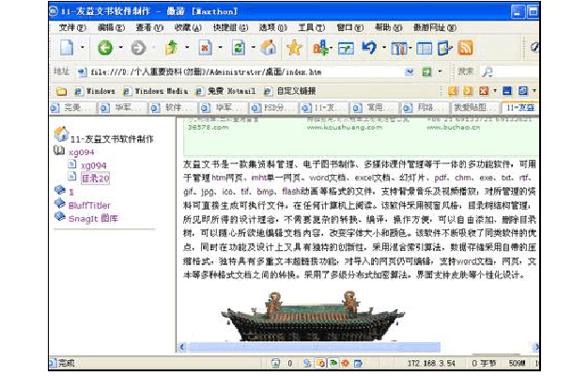Open dropdown arrow next to Go button

click(x=440, y=71)
